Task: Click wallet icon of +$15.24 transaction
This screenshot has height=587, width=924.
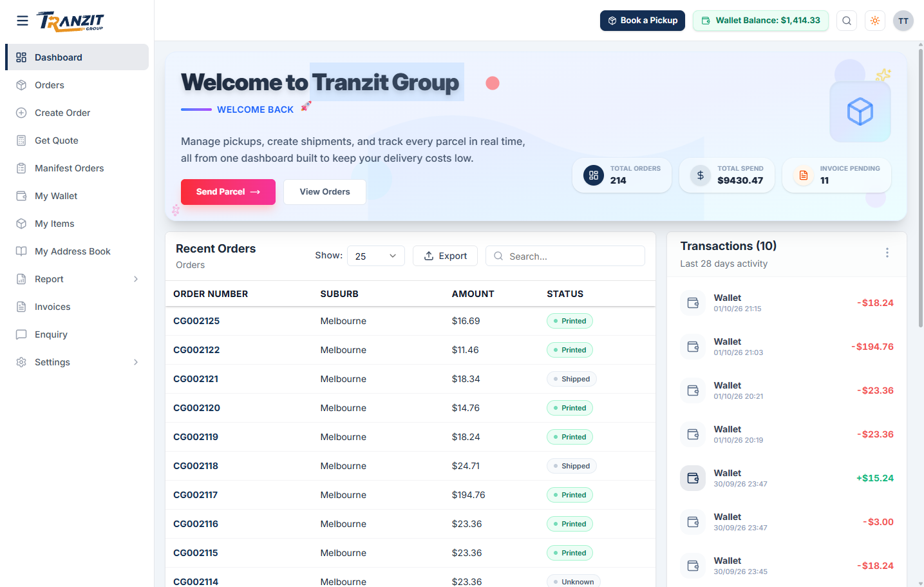Action: tap(693, 478)
